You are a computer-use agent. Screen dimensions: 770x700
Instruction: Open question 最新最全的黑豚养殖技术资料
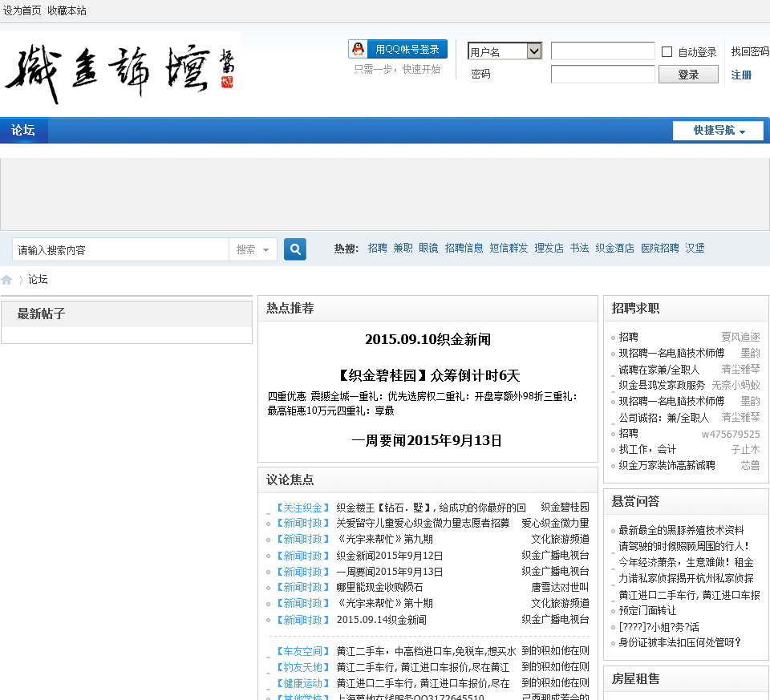click(681, 530)
